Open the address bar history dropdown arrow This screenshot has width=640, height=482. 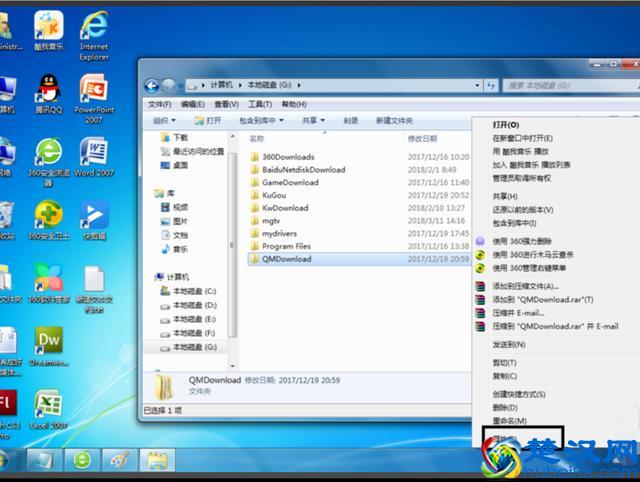click(x=477, y=85)
